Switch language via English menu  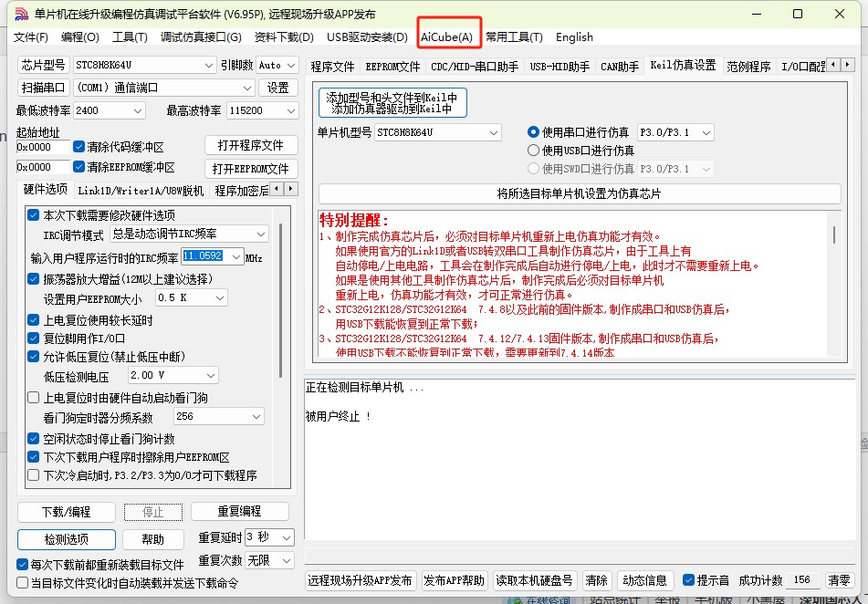tap(575, 37)
